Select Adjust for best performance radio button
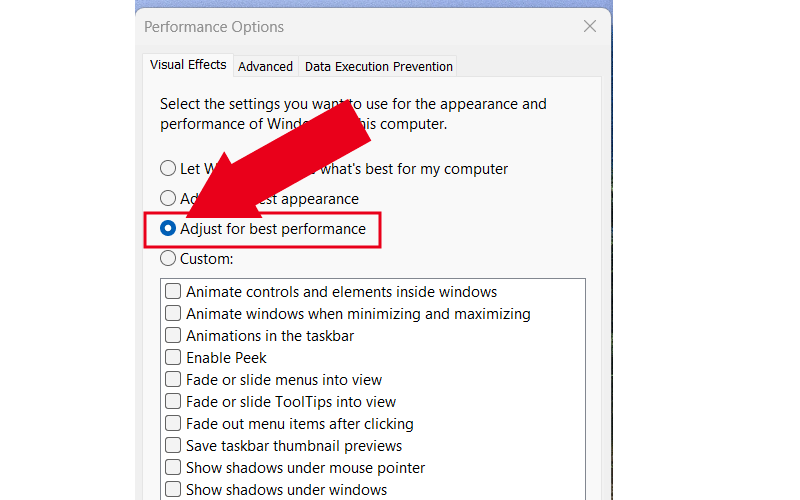 tap(168, 229)
